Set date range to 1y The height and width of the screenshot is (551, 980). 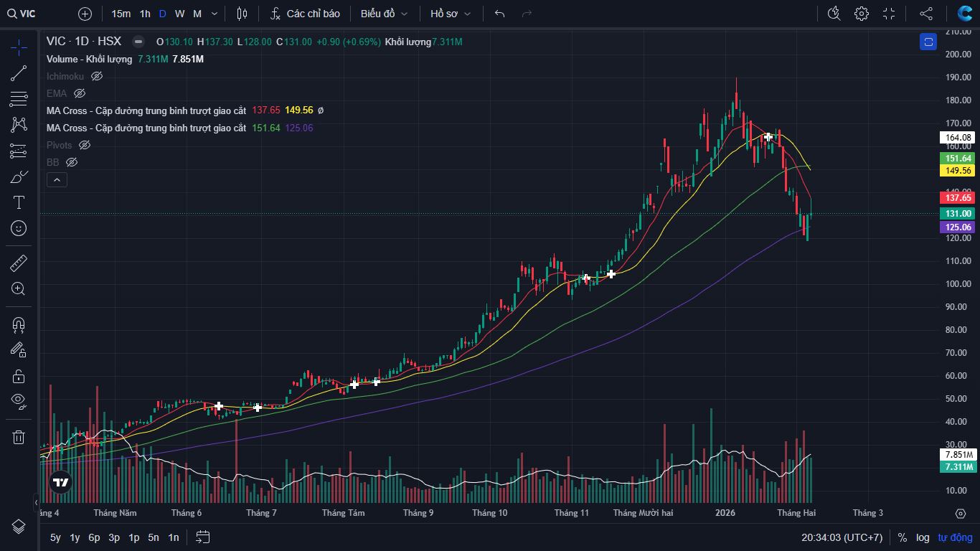pos(75,537)
